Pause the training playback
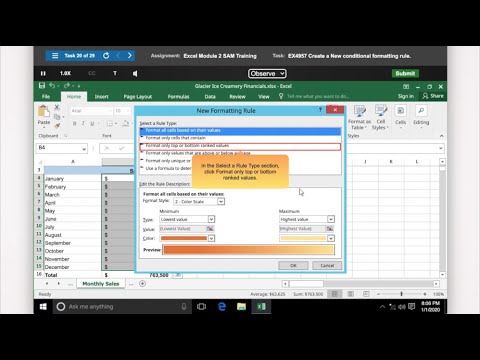 (x=43, y=73)
